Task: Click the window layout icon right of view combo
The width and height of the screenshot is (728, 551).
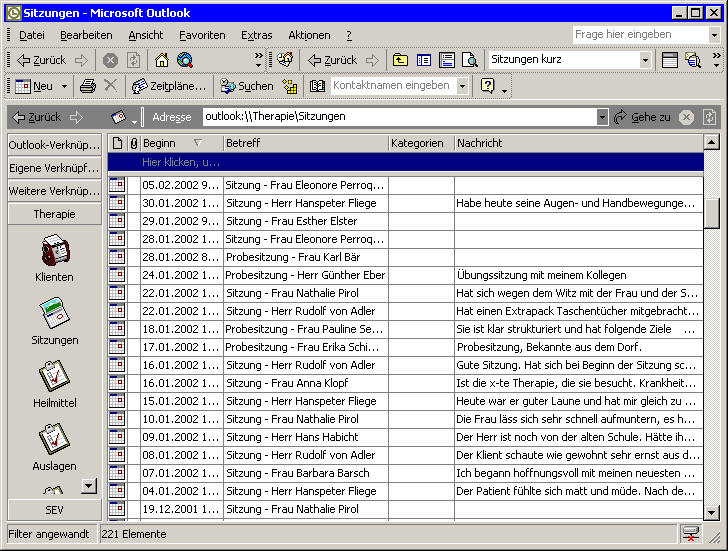Action: (x=670, y=60)
